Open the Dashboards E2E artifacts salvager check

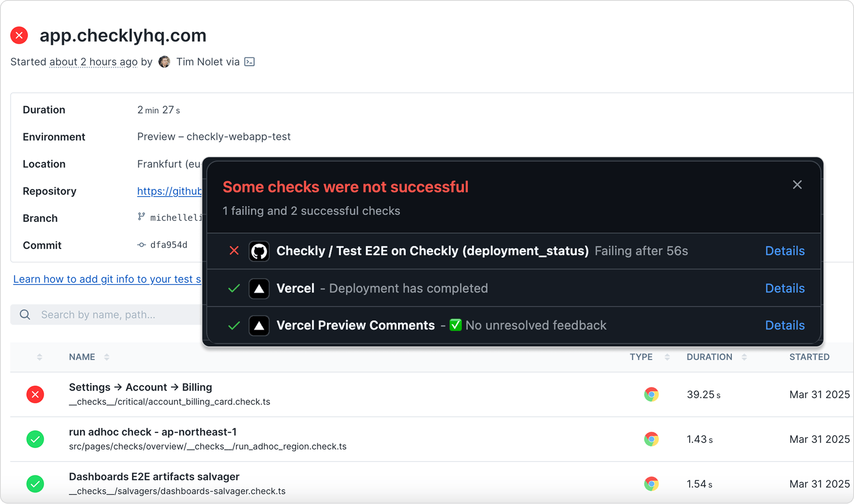pyautogui.click(x=154, y=477)
